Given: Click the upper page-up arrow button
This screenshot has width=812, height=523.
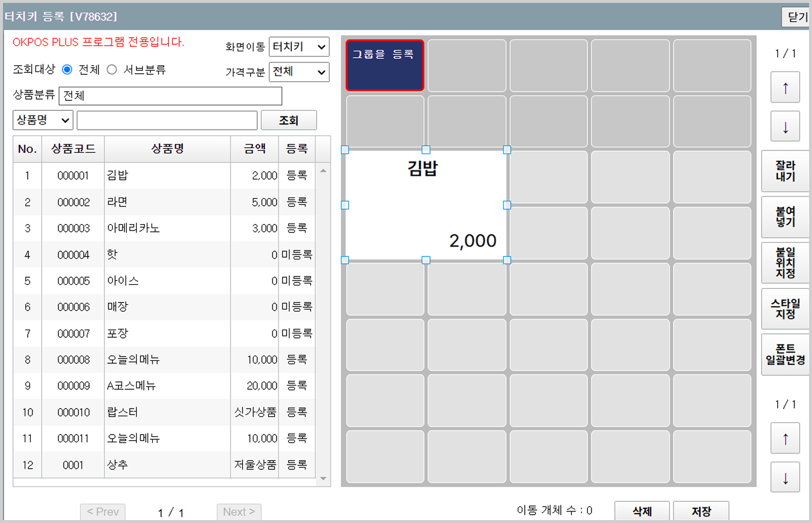Looking at the screenshot, I should click(785, 87).
